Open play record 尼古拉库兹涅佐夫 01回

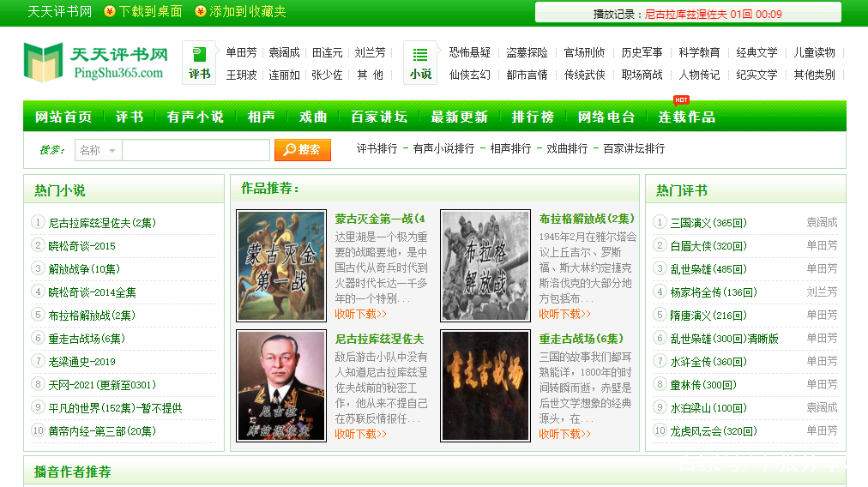pyautogui.click(x=713, y=15)
